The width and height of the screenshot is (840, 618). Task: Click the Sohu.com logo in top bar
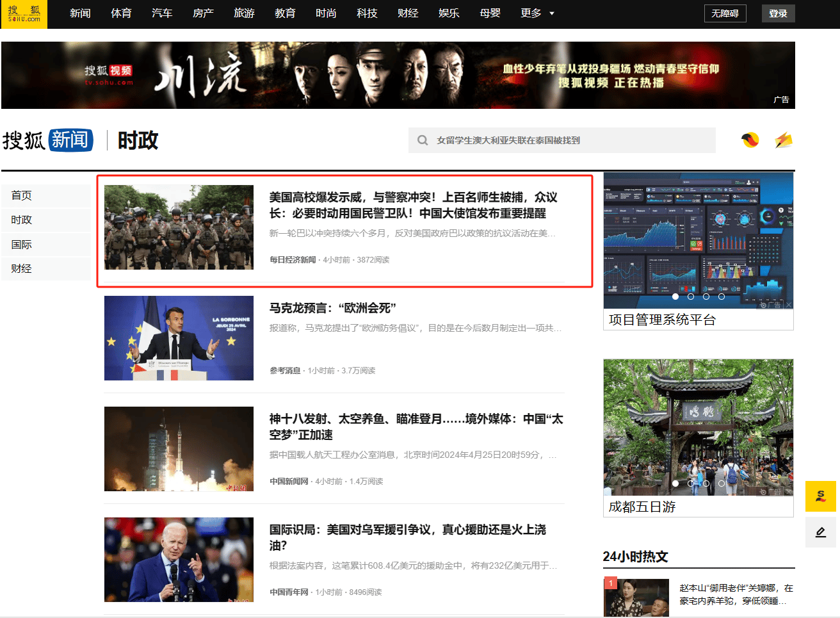point(24,13)
